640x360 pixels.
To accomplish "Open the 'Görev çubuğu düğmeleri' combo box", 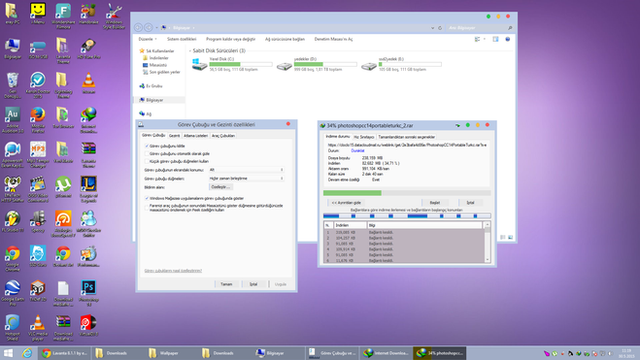I will [x=246, y=178].
